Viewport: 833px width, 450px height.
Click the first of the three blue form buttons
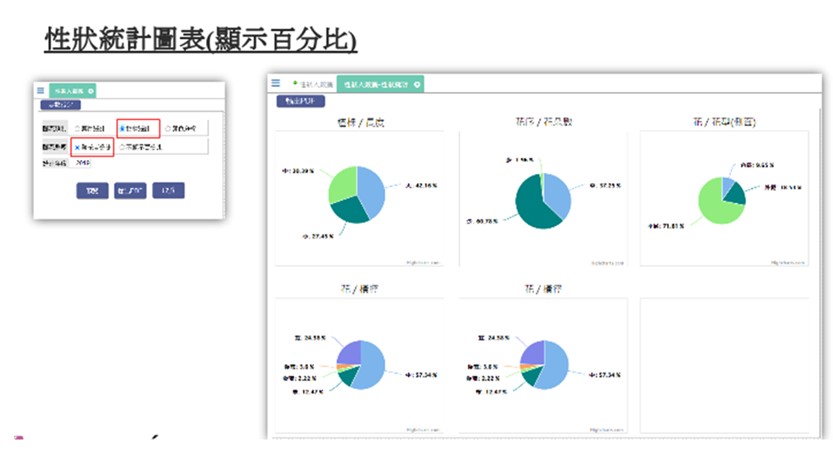coord(92,191)
